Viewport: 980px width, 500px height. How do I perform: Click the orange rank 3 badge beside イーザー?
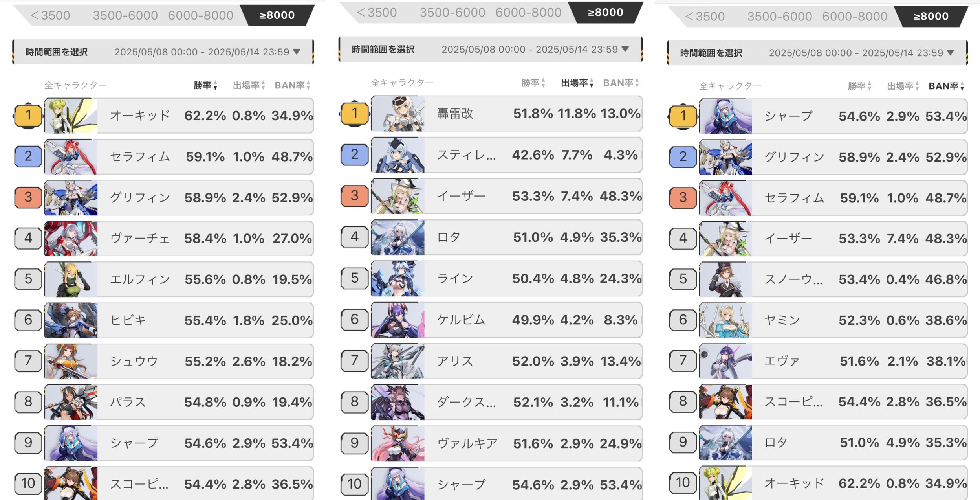click(354, 196)
